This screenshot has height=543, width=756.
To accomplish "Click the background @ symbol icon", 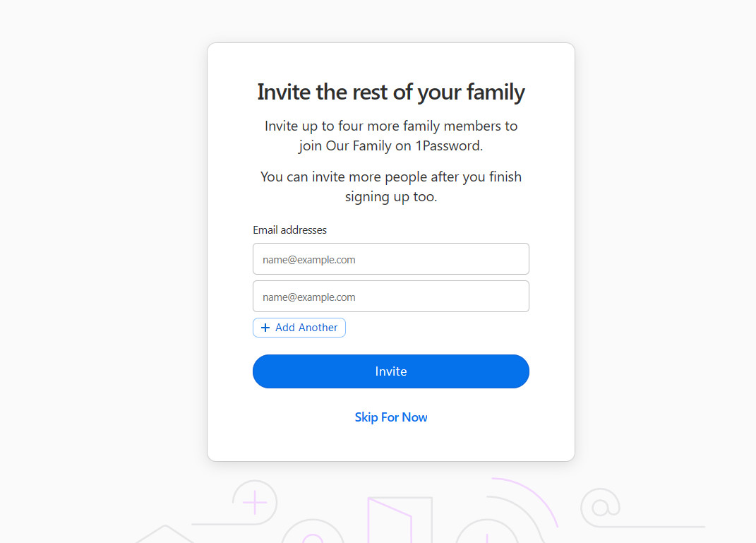I will 601,506.
